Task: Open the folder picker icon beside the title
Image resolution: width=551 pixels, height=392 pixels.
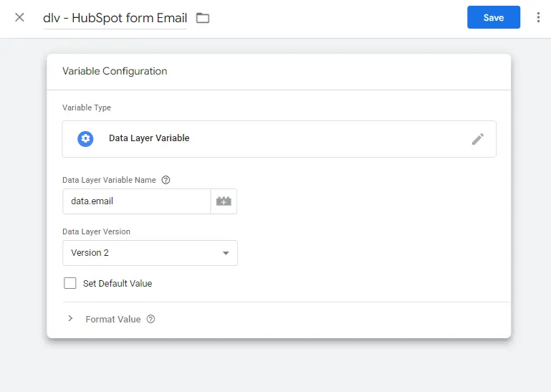Action: (203, 18)
